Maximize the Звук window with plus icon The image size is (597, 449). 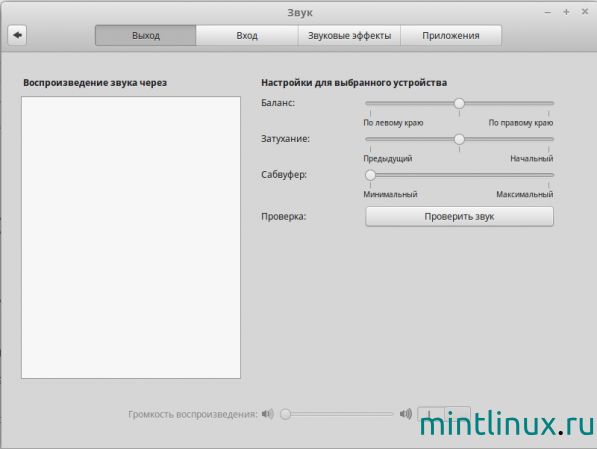pyautogui.click(x=566, y=12)
